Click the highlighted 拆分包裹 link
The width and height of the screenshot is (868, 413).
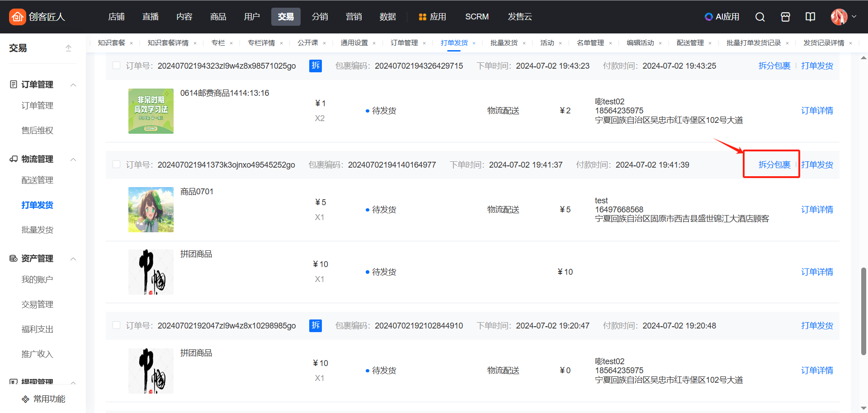point(774,164)
